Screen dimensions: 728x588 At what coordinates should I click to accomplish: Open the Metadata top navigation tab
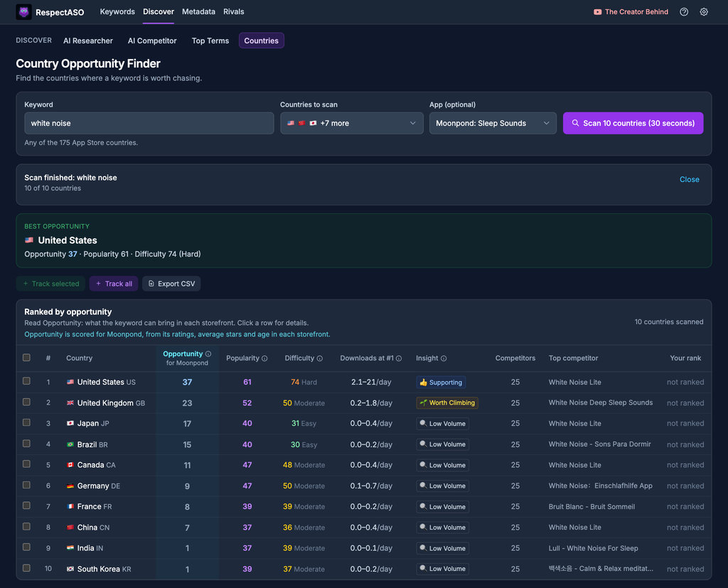198,11
